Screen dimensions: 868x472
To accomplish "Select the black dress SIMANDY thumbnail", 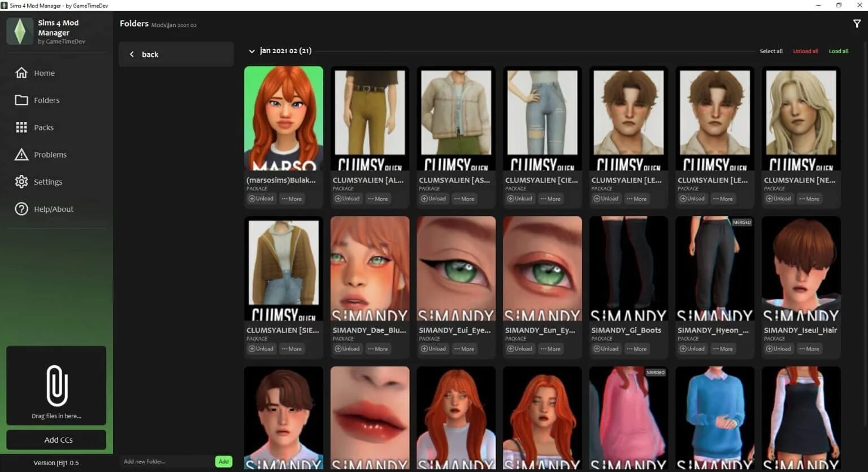I will point(801,418).
